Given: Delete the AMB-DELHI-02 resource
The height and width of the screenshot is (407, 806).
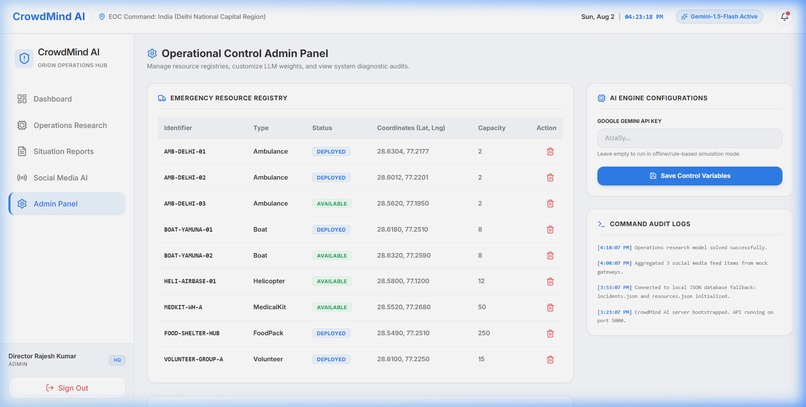Looking at the screenshot, I should click(550, 177).
